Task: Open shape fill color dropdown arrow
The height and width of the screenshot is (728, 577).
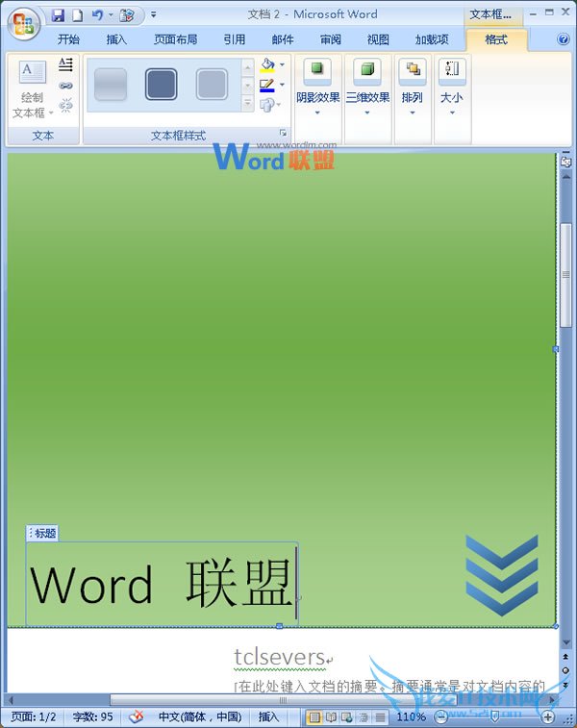Action: click(x=282, y=65)
